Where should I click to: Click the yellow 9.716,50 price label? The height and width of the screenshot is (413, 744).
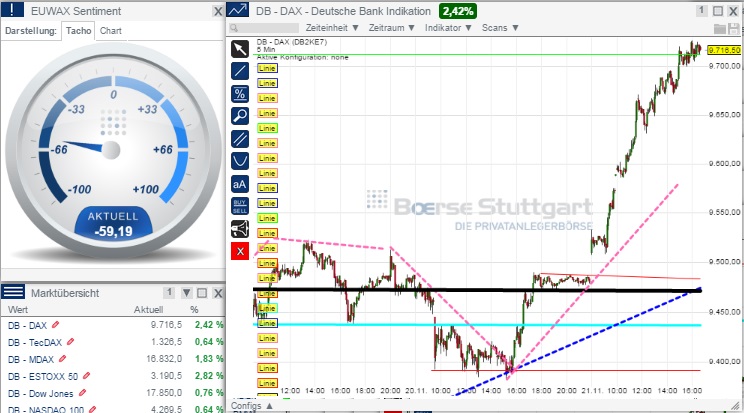(x=724, y=50)
